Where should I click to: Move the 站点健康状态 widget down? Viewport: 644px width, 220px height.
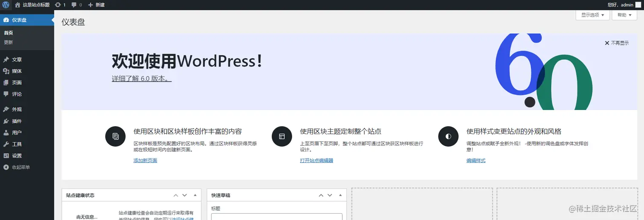click(184, 195)
